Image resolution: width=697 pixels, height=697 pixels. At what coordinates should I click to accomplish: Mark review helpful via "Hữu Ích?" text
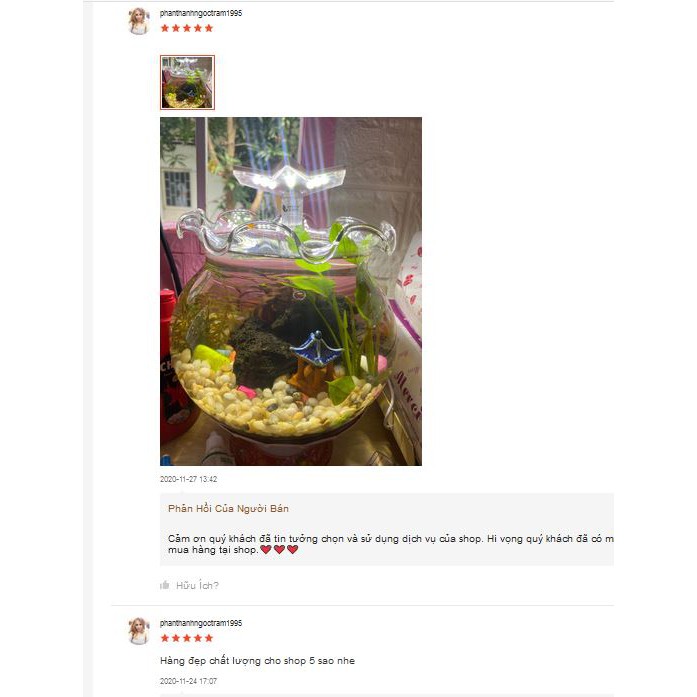click(197, 585)
